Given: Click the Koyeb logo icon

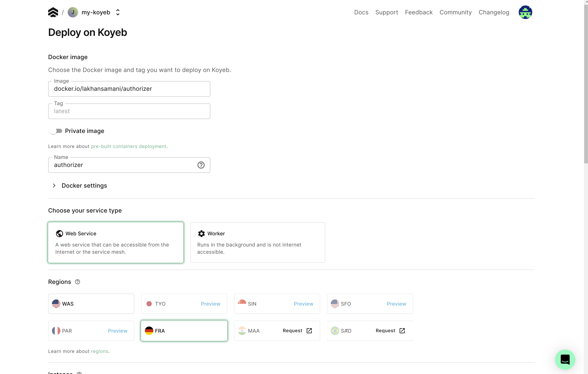Looking at the screenshot, I should click(x=53, y=12).
